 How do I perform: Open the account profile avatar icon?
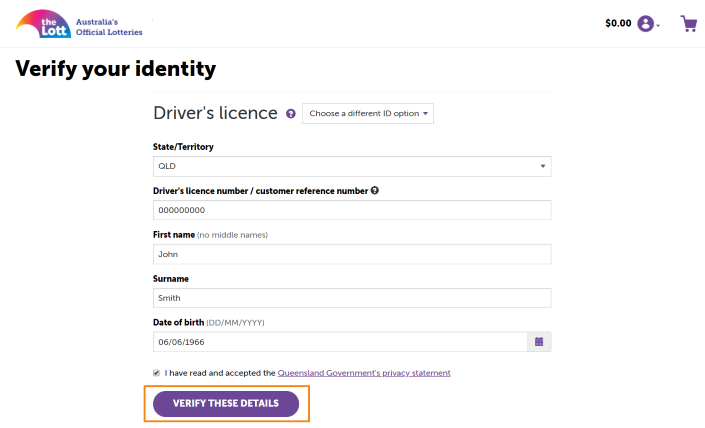click(x=645, y=23)
